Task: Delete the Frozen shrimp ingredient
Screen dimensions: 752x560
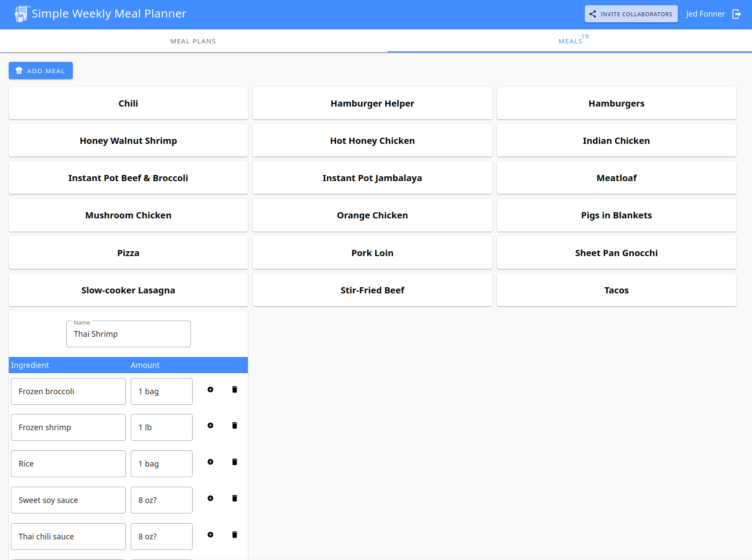Action: click(235, 425)
